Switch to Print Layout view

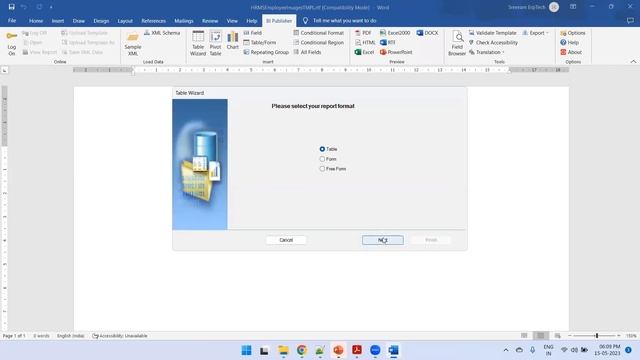[x=540, y=336]
